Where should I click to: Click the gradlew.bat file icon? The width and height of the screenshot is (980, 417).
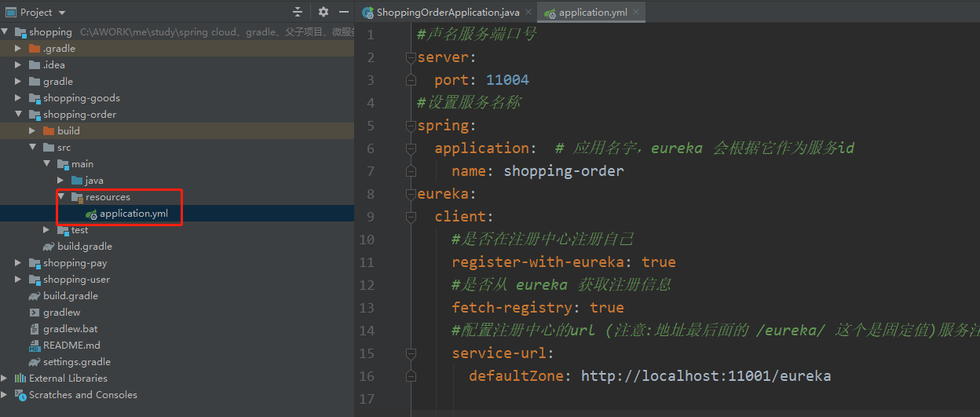coord(35,329)
